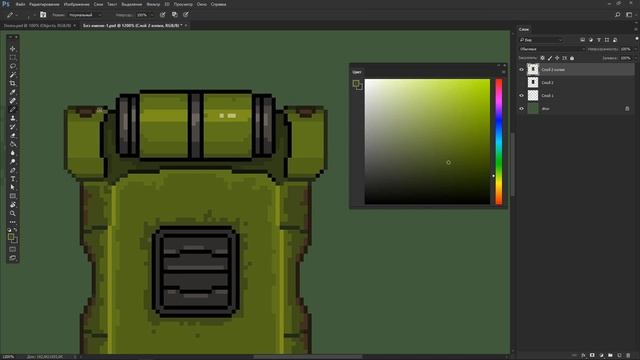The width and height of the screenshot is (640, 360).
Task: Filter layers by pixel layers
Action: click(582, 40)
